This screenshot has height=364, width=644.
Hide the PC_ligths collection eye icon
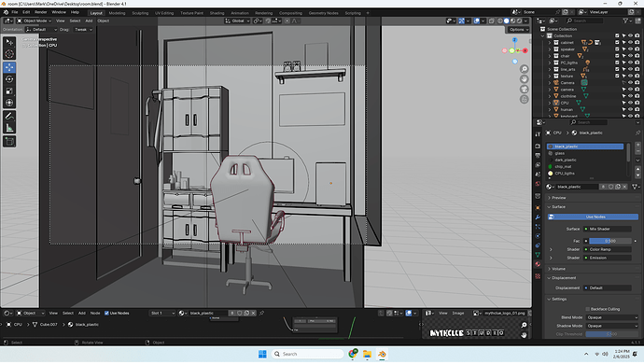(630, 63)
